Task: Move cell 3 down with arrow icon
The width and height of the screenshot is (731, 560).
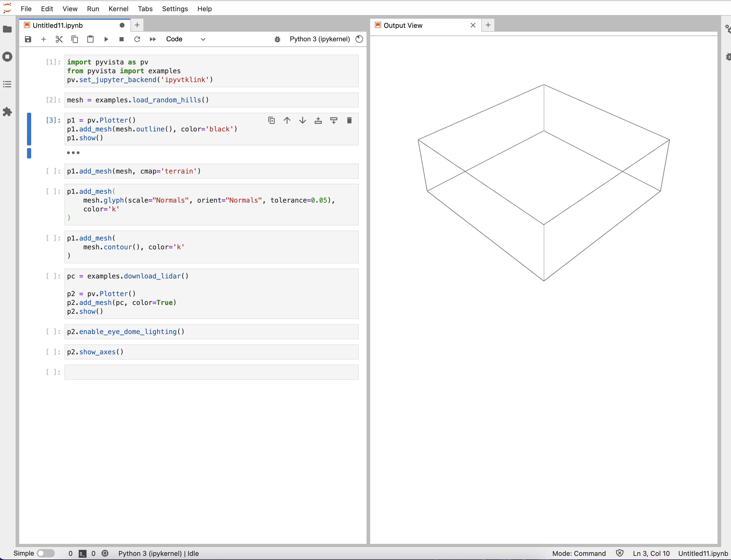Action: 303,120
